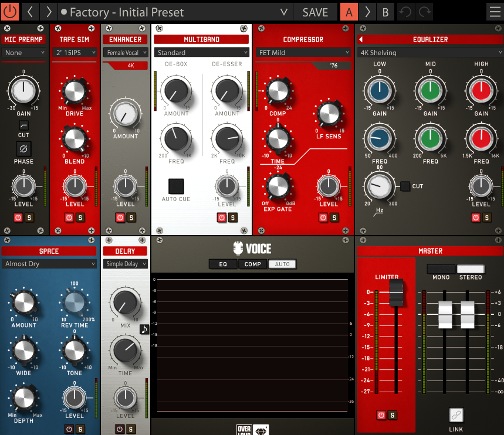This screenshot has height=435, width=504.
Task: Solo the Mic Preamp module
Action: coord(29,217)
